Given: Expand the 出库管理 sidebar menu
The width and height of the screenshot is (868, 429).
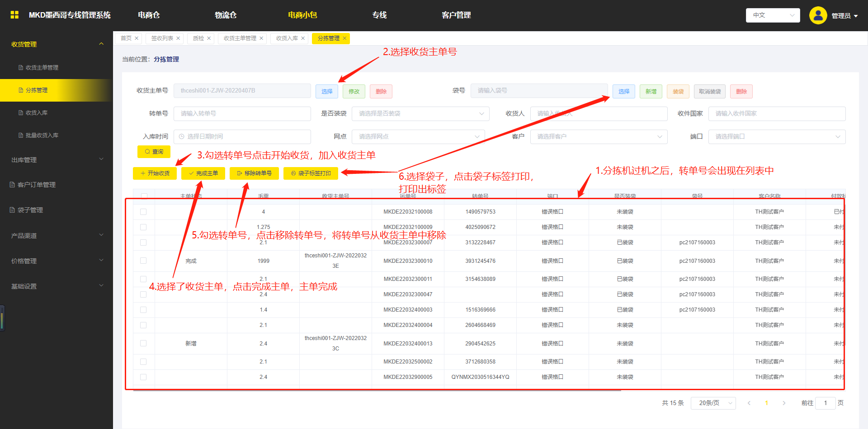Looking at the screenshot, I should (57, 160).
